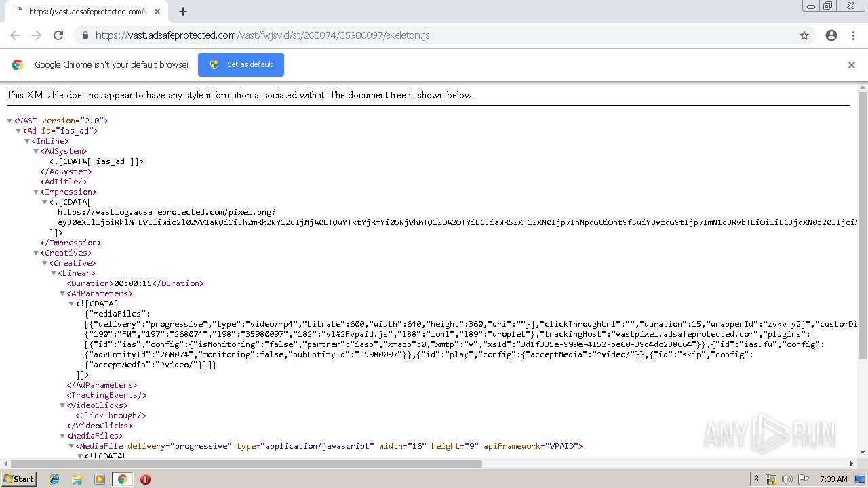This screenshot has height=488, width=868.
Task: Open the red shield taskbar icon
Action: [145, 479]
